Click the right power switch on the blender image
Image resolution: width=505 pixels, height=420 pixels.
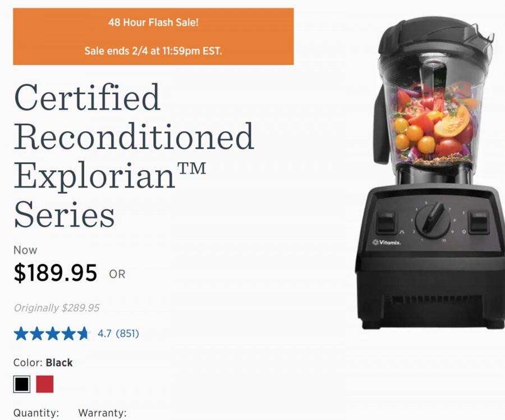pyautogui.click(x=479, y=221)
